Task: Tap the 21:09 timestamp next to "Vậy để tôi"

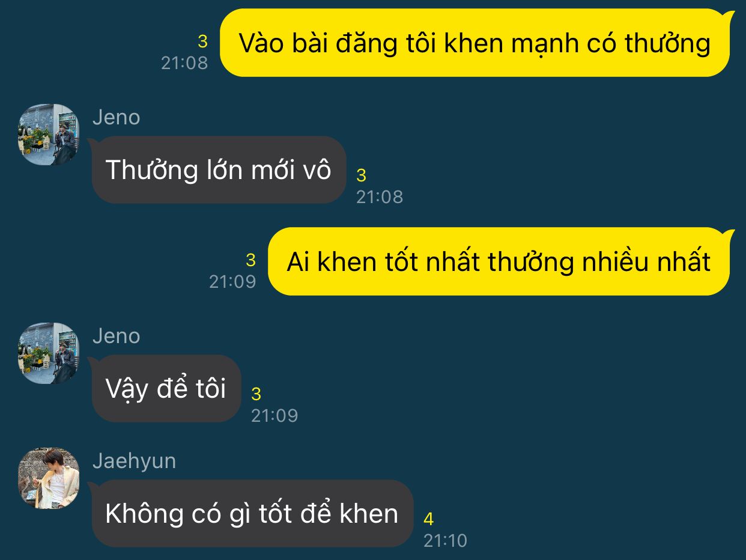Action: 274,415
